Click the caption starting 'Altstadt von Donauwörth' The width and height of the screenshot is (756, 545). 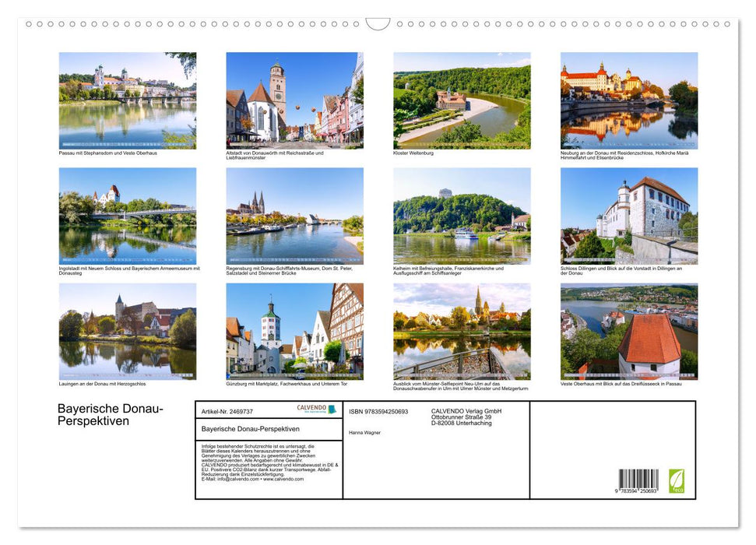click(275, 155)
